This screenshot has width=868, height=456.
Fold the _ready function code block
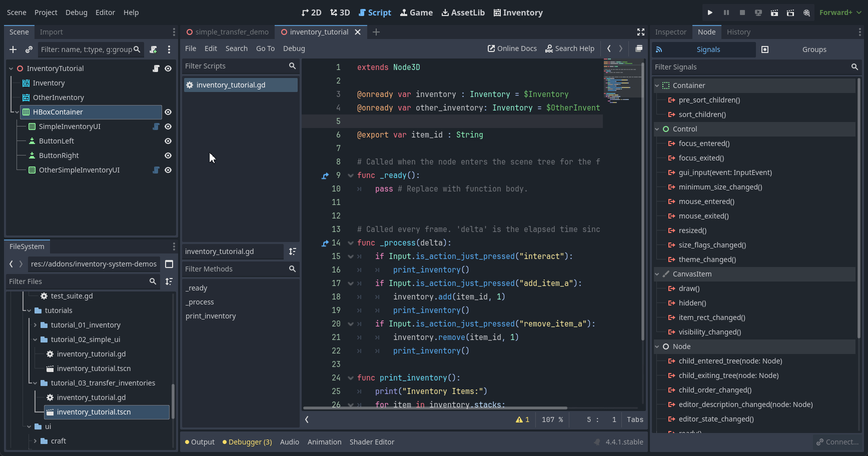(351, 175)
